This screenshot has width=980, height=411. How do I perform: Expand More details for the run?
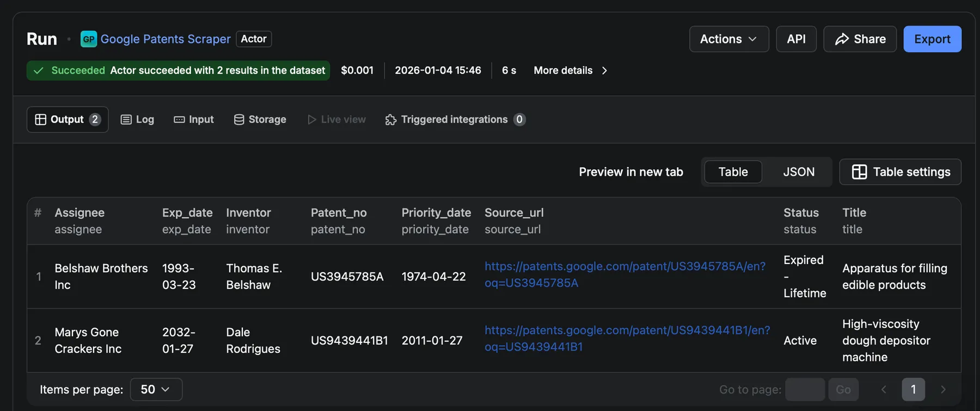point(570,71)
